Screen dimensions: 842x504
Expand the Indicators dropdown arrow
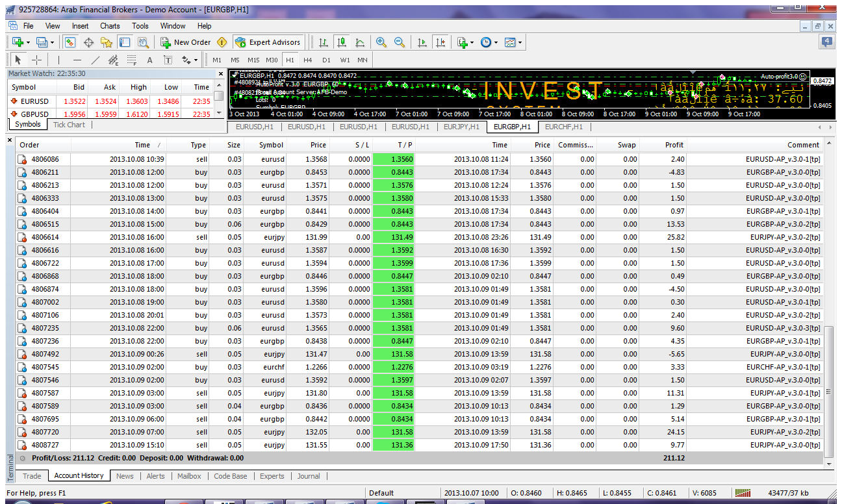tap(472, 42)
